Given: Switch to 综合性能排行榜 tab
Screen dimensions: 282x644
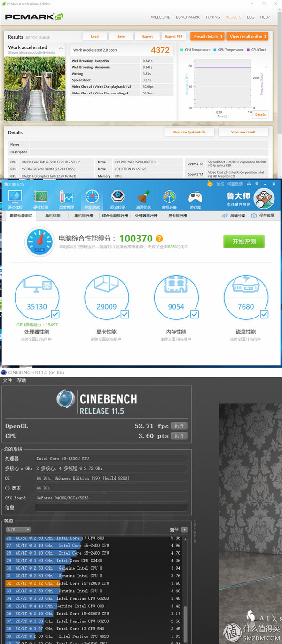Looking at the screenshot, I should point(115,216).
